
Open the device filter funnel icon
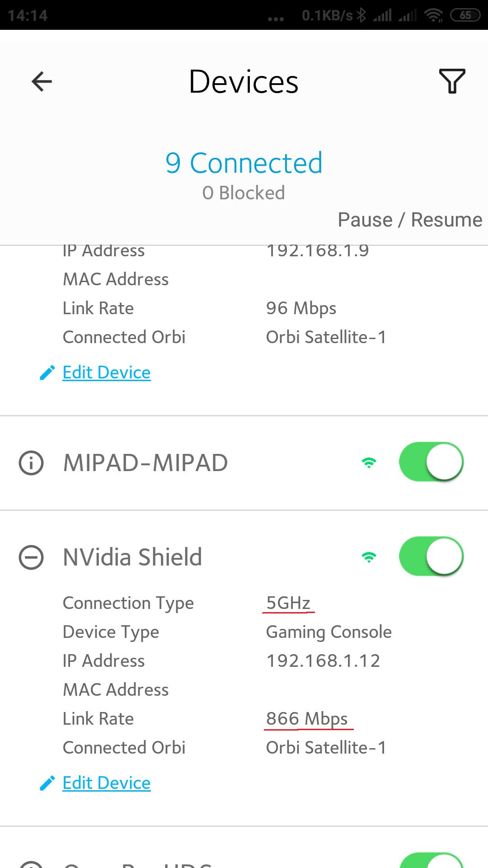(x=452, y=82)
